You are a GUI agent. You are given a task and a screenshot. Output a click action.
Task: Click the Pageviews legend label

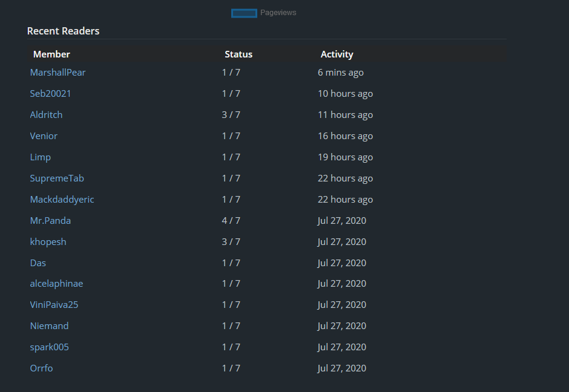(278, 13)
